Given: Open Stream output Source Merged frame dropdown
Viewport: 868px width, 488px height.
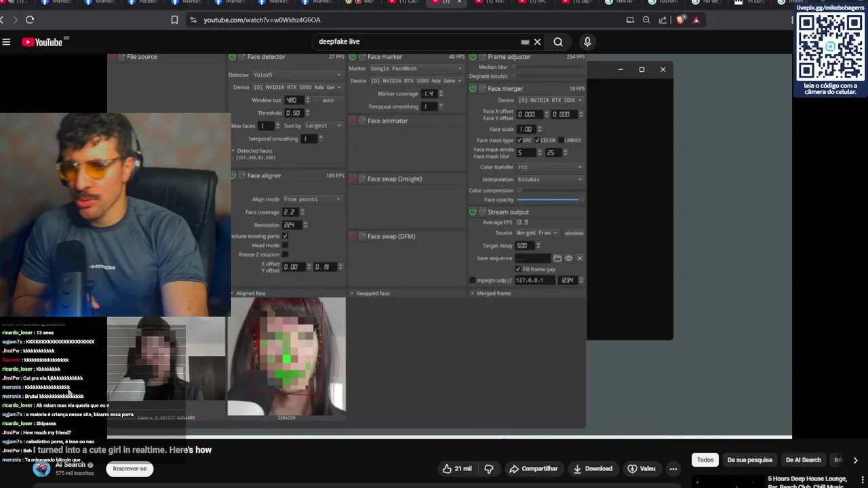Looking at the screenshot, I should 536,233.
